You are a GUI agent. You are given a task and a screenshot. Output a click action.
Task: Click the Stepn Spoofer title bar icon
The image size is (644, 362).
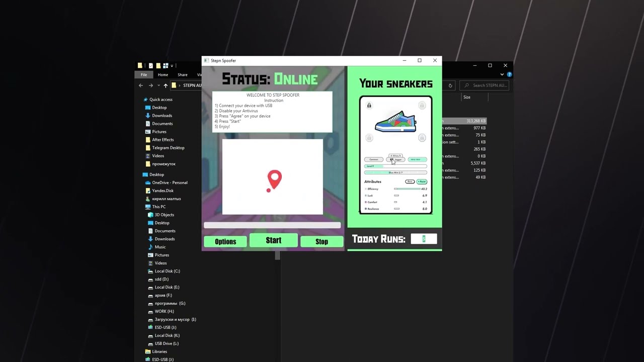tap(206, 60)
